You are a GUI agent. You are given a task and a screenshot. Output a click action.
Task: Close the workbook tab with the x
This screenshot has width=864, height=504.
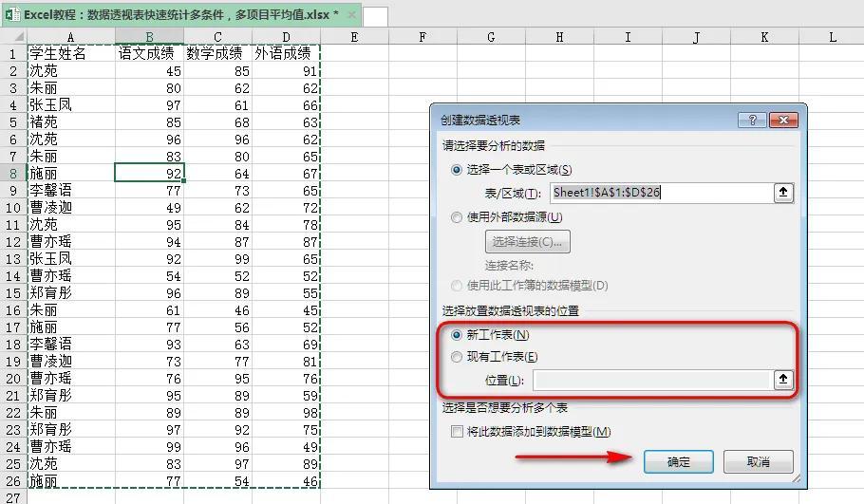[x=351, y=15]
